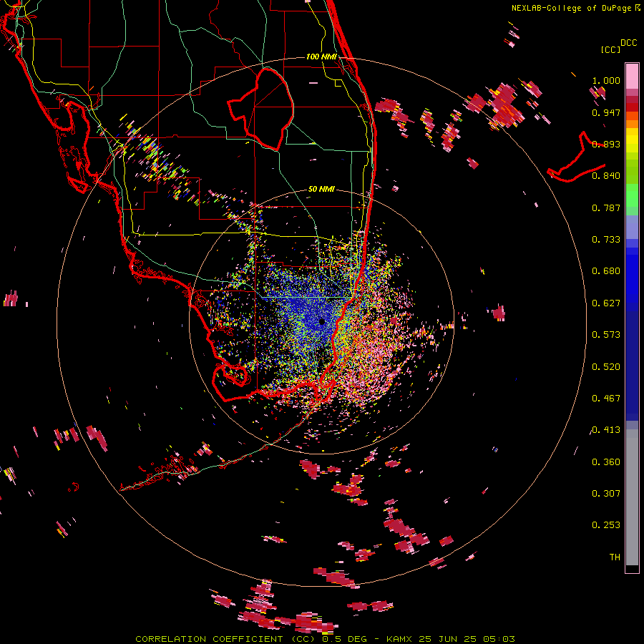Select the 0.467 scale value

(606, 399)
